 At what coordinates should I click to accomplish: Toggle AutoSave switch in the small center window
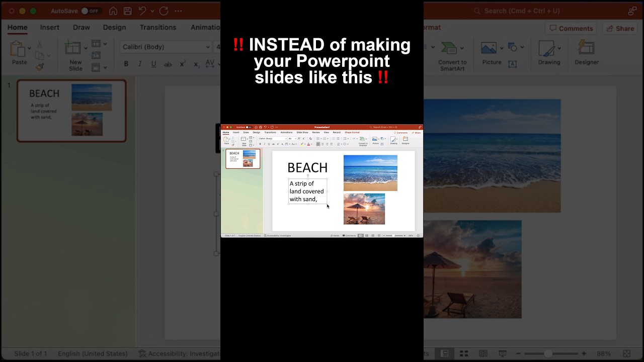coord(249,127)
